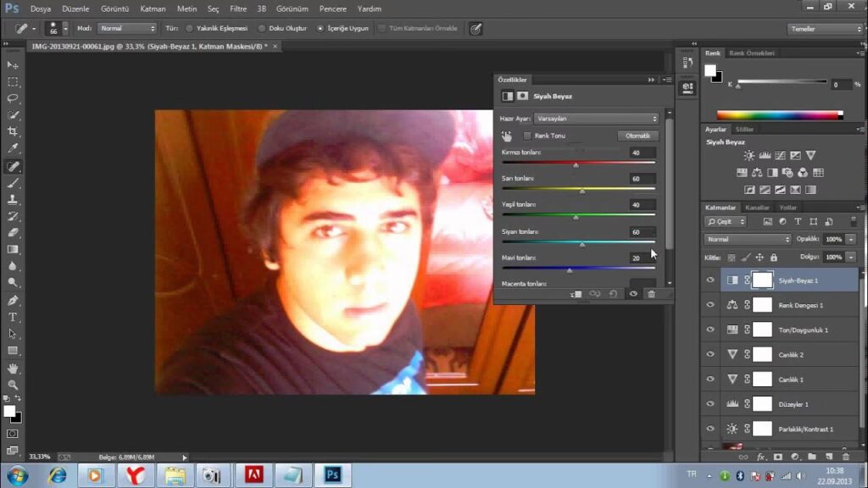Open the layer blend mode dropdown
The height and width of the screenshot is (488, 868).
point(748,240)
